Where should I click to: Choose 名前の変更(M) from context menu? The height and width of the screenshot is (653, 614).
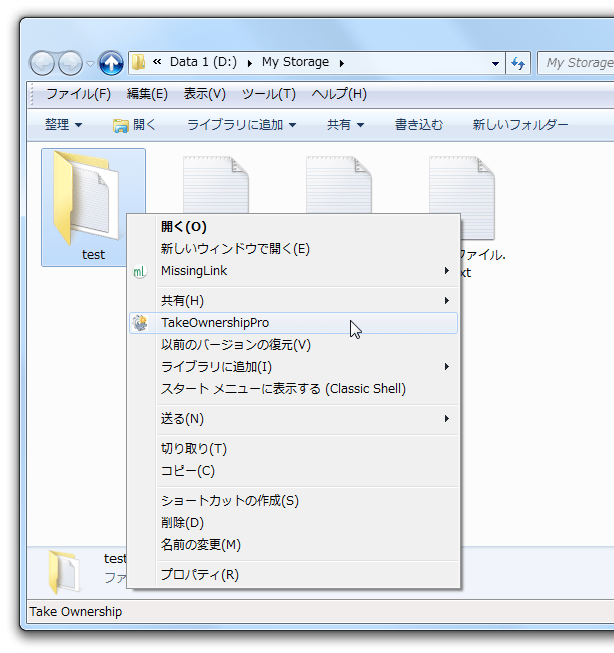(x=293, y=545)
